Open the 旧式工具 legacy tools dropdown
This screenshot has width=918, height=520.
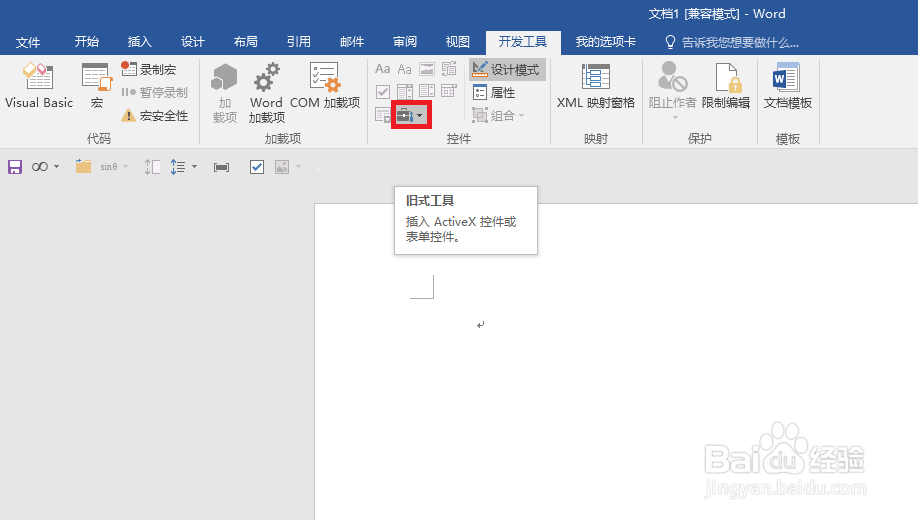[x=411, y=115]
